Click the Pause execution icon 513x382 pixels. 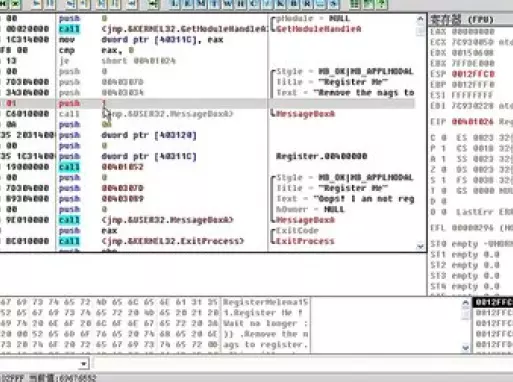50,4
